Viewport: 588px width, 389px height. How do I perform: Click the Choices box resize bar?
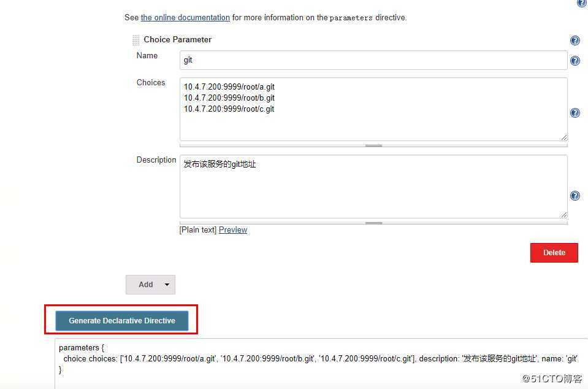click(x=373, y=145)
